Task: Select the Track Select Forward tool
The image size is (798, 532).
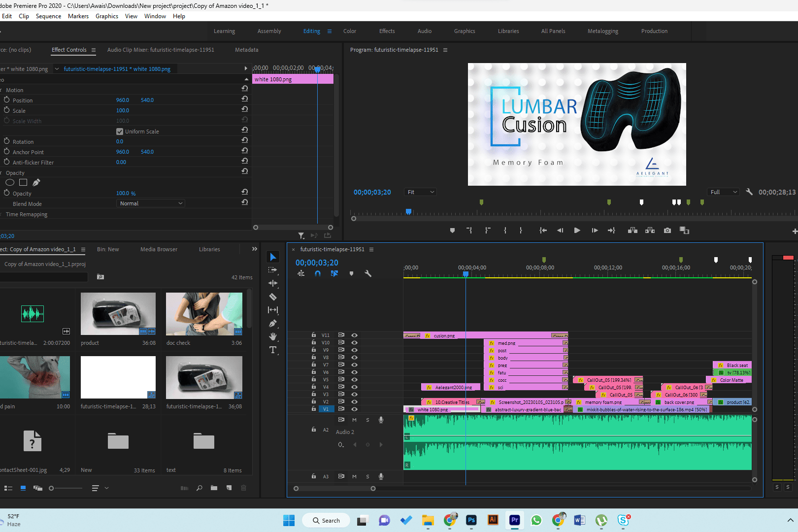Action: pyautogui.click(x=273, y=270)
